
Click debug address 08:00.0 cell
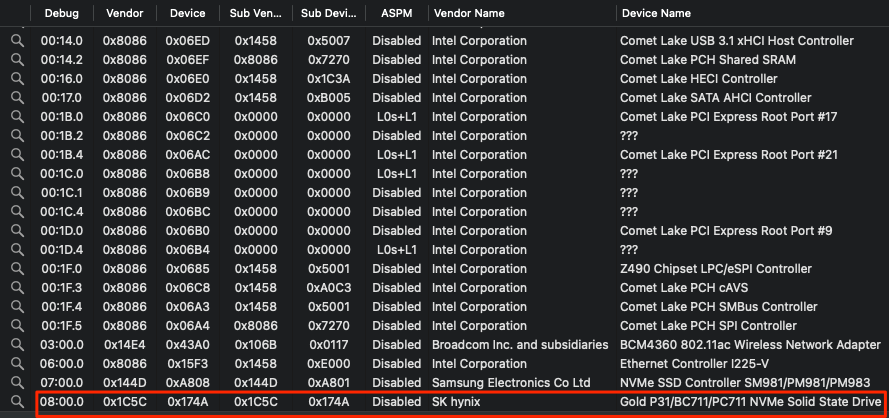[62, 402]
